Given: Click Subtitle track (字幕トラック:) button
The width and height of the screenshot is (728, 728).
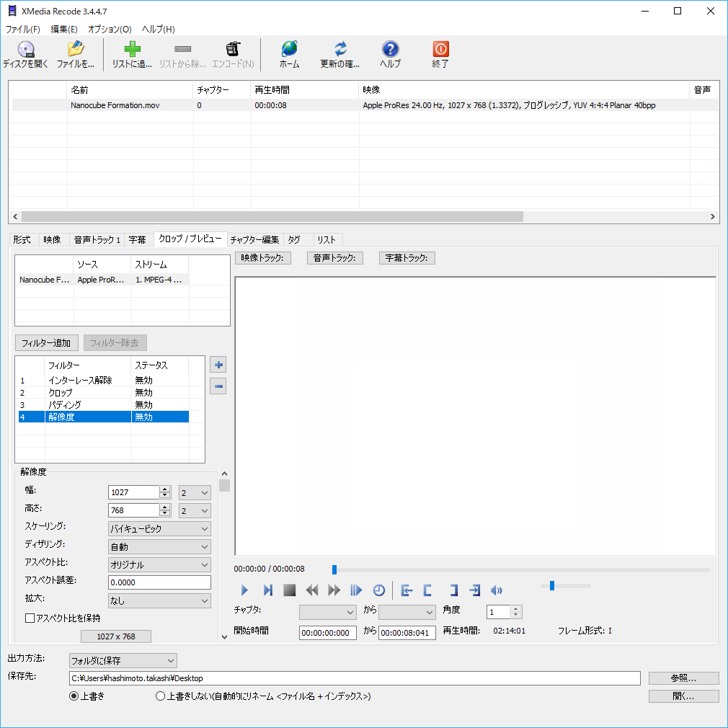Looking at the screenshot, I should click(x=407, y=257).
